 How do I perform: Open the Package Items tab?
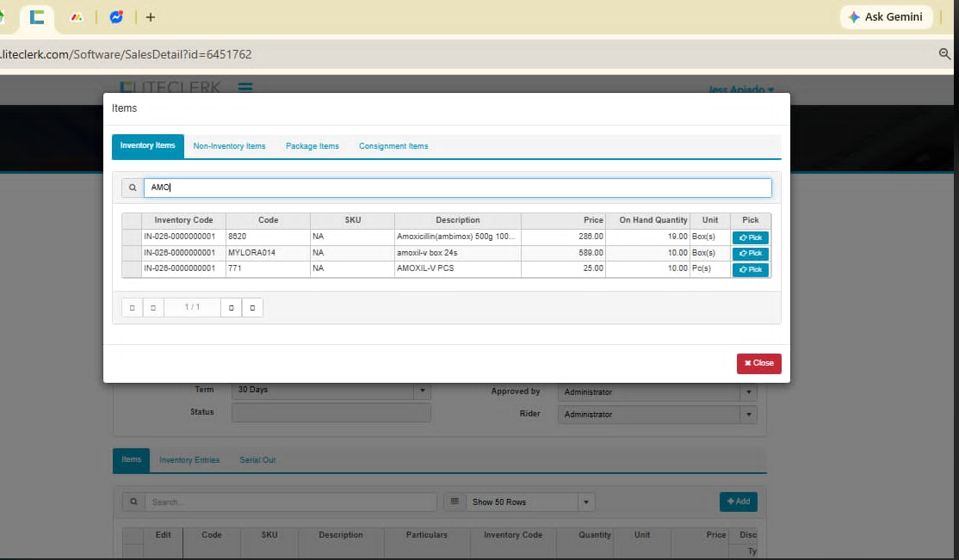312,146
